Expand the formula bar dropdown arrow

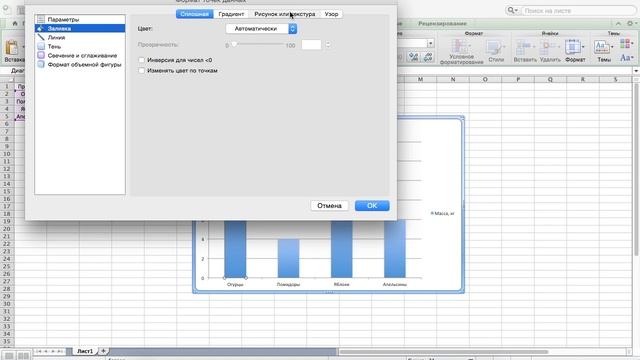[x=636, y=71]
